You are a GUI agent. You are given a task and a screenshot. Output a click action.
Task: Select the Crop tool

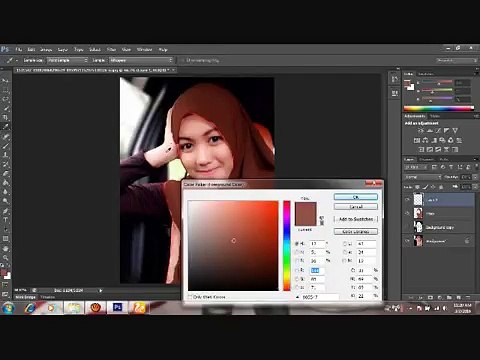tap(6, 117)
